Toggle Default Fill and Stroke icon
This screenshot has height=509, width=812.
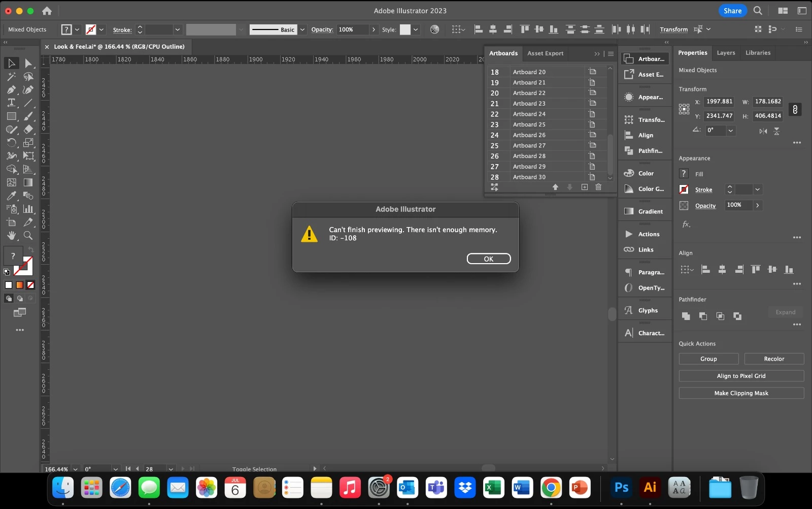click(x=7, y=272)
